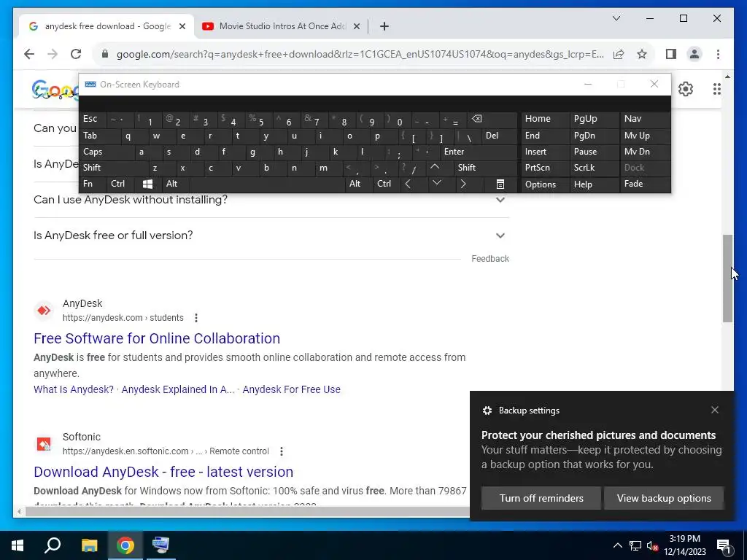The image size is (747, 560).
Task: Open Windows Start menu
Action: click(x=18, y=545)
